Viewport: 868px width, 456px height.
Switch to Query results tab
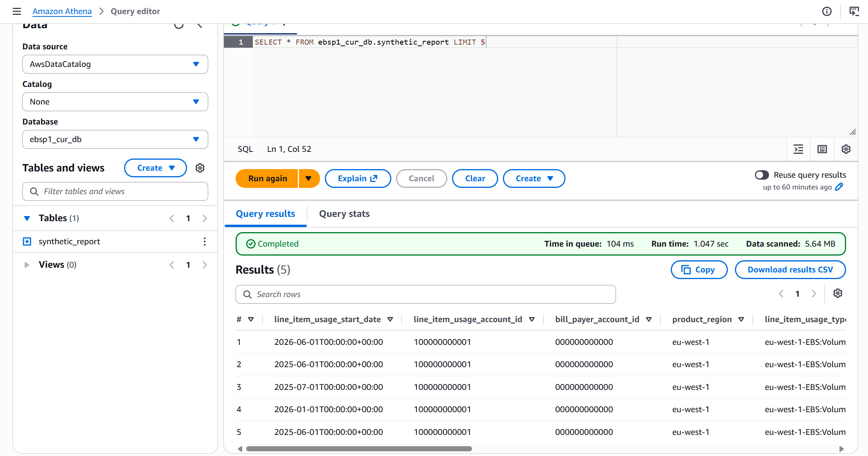(x=265, y=214)
